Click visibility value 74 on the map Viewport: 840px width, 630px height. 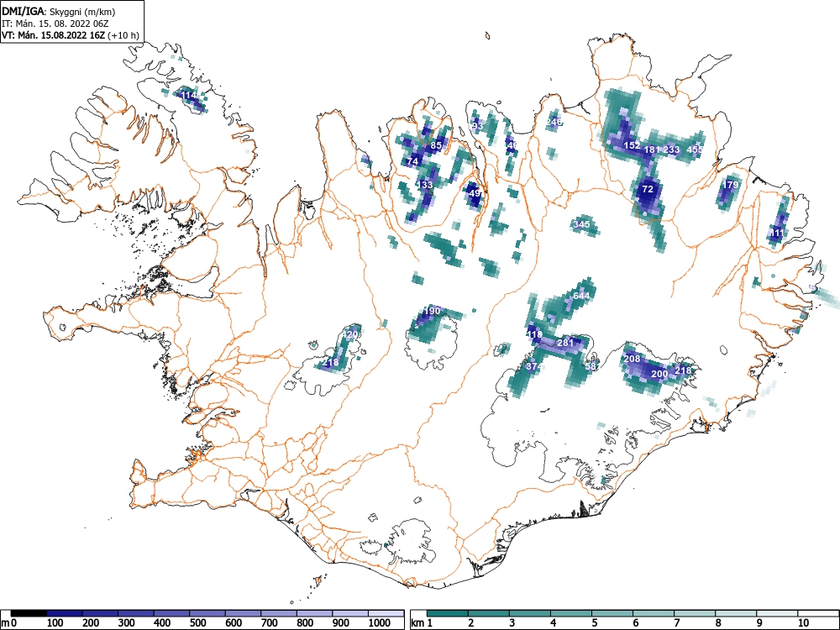[x=412, y=161]
